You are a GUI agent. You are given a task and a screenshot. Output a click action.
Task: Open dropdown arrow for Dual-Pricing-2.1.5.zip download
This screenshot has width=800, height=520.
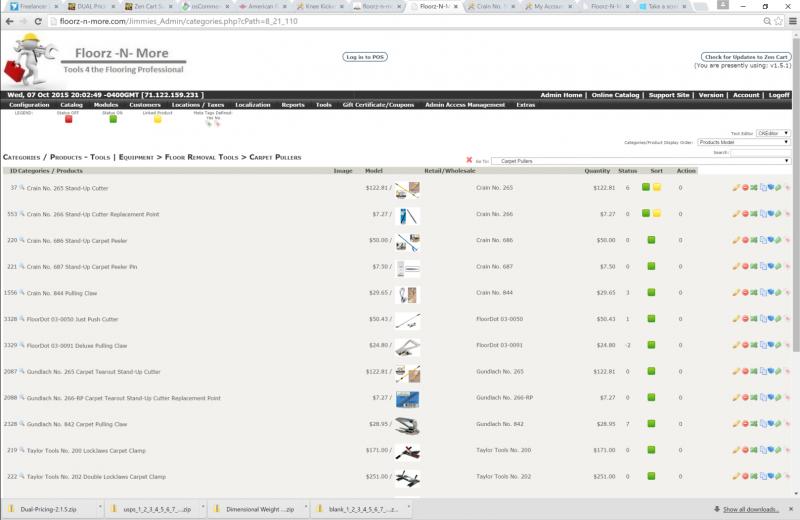click(100, 508)
